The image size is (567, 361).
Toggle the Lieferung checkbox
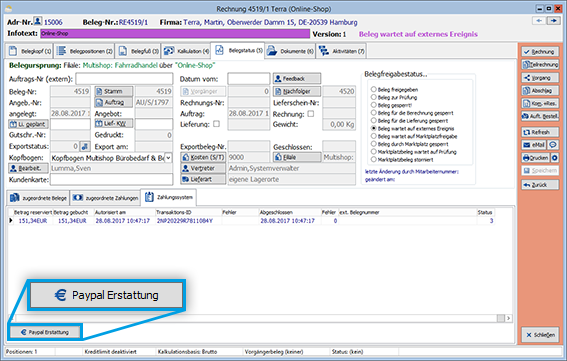pos(216,124)
